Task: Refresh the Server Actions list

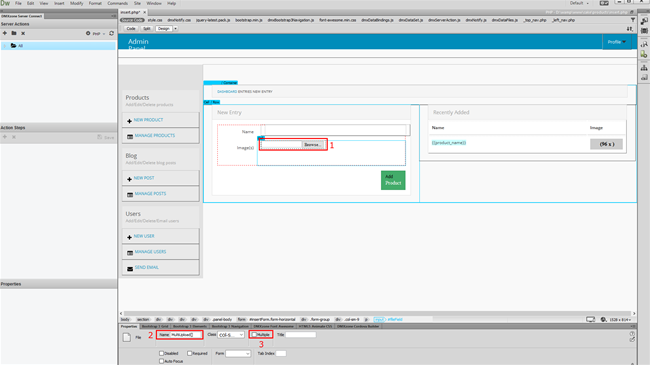Action: click(x=112, y=33)
